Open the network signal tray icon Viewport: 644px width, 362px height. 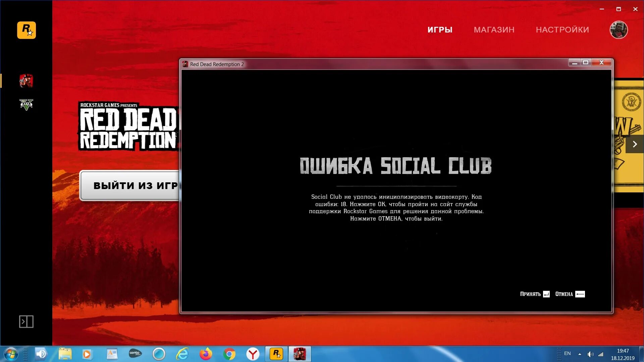601,354
